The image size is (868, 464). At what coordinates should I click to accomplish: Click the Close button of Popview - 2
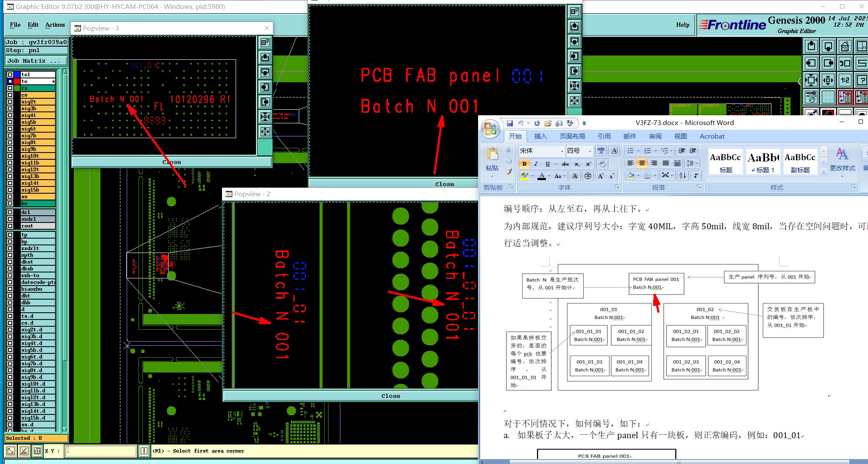click(390, 396)
